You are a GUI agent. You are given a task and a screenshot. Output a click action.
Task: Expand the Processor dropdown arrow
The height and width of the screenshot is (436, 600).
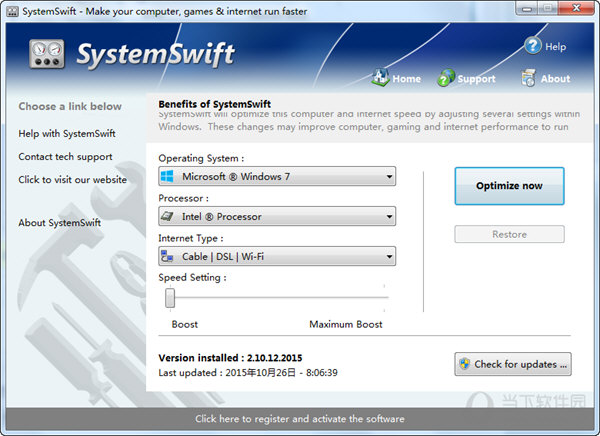point(389,217)
